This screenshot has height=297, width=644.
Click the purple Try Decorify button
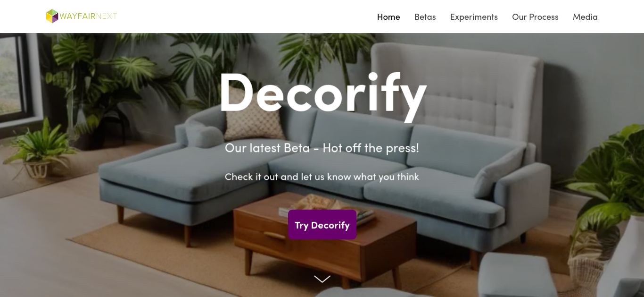(322, 225)
